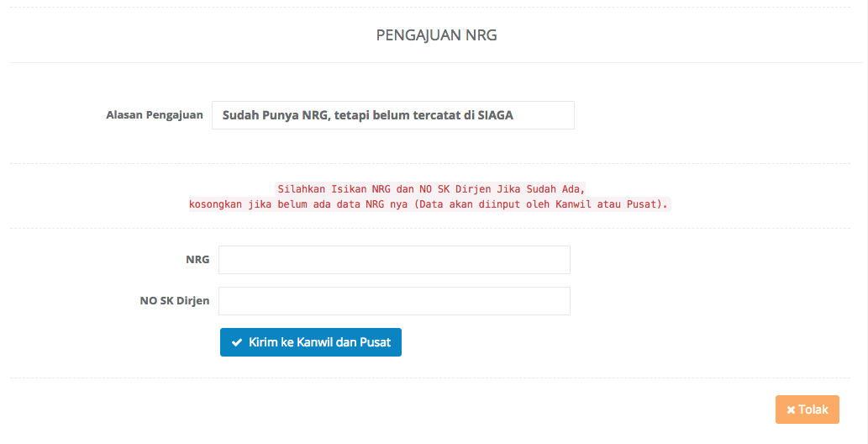
Task: Reject the request with Tolak button
Action: (x=808, y=410)
